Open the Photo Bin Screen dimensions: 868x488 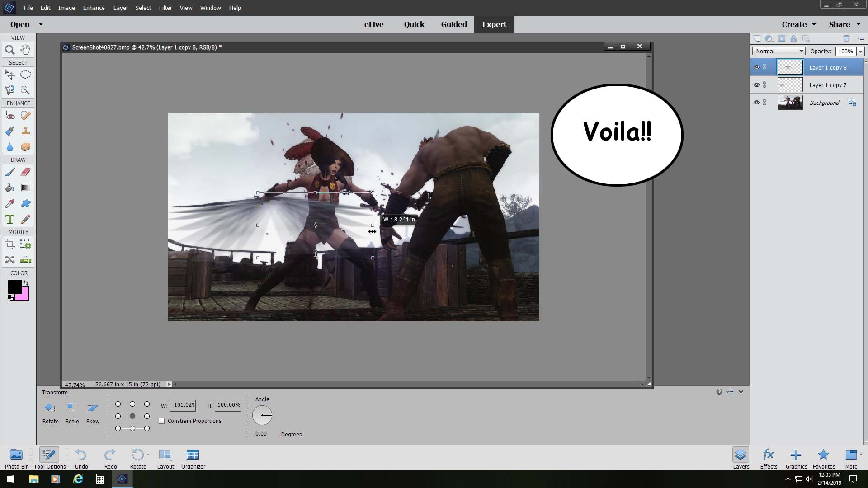17,459
